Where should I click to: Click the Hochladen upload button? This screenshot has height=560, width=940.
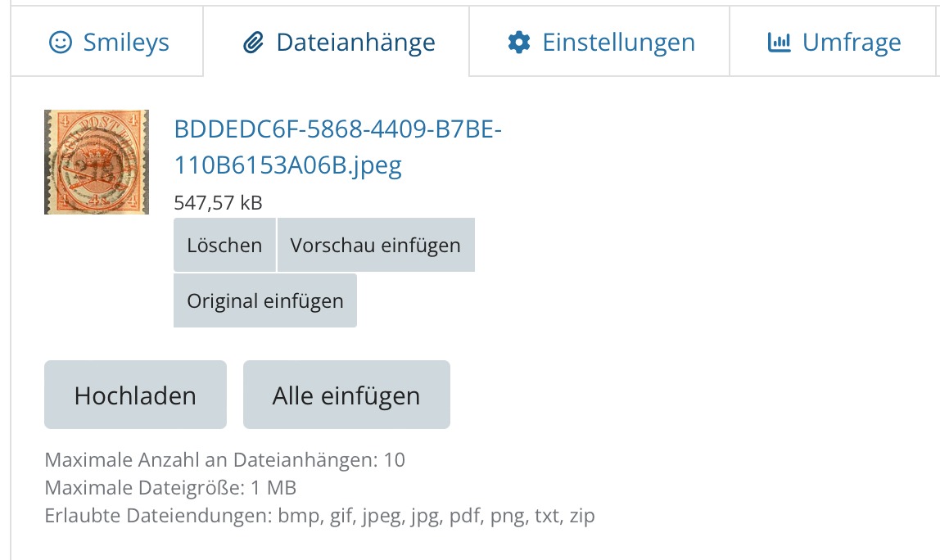(x=135, y=395)
